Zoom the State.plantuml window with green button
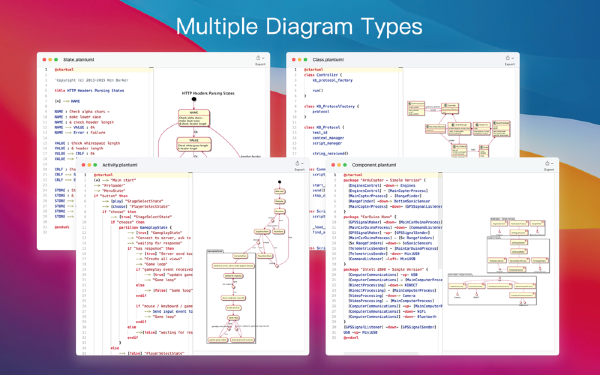 coord(56,60)
